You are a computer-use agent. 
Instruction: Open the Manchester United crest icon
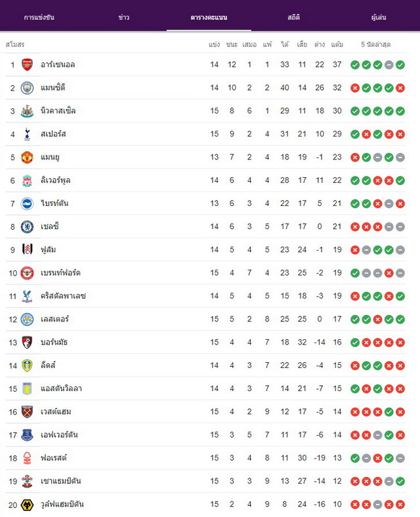click(x=27, y=157)
